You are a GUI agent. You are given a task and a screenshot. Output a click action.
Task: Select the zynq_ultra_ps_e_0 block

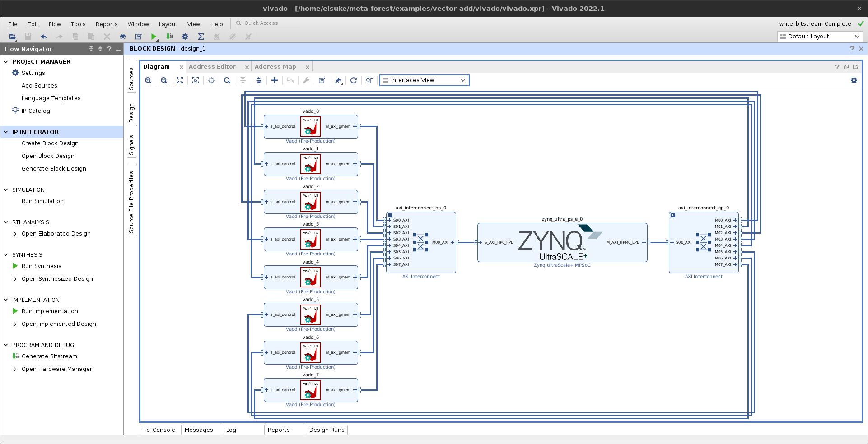(562, 242)
